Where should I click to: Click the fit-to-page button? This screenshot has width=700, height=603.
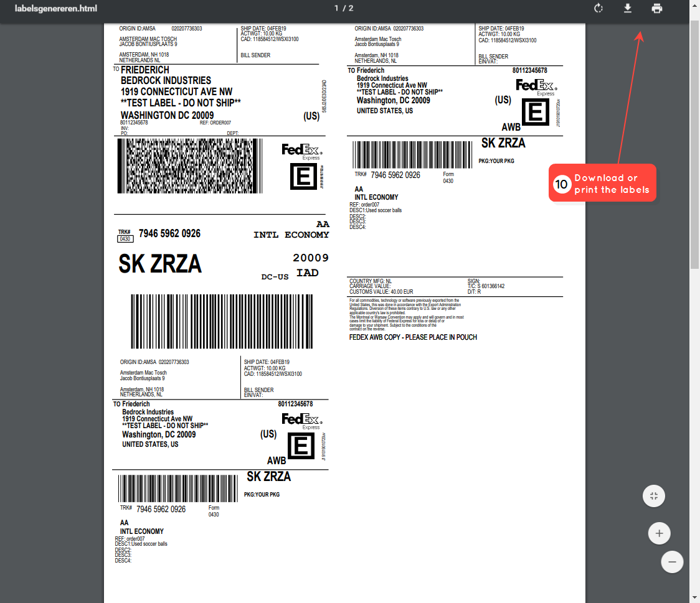(x=654, y=496)
